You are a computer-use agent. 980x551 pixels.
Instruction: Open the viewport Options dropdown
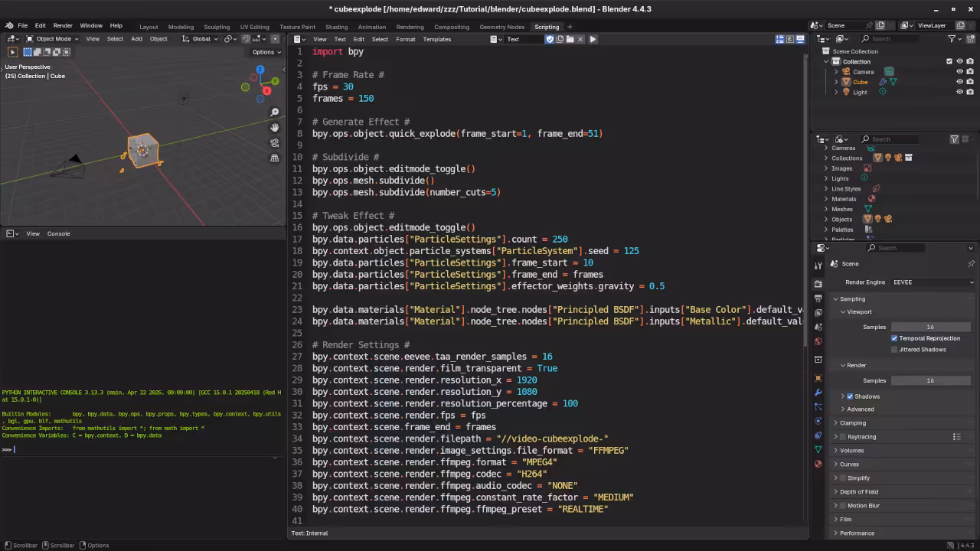coord(266,52)
